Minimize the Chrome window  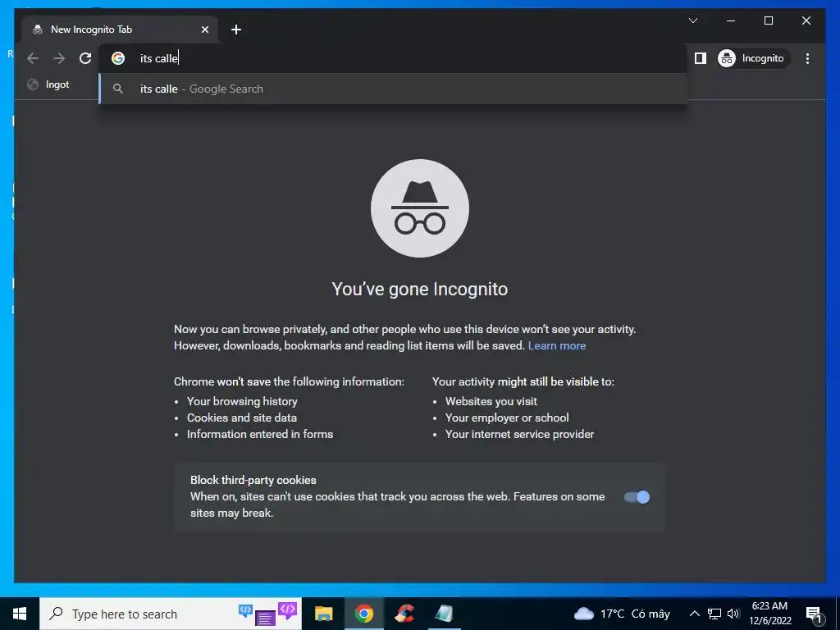click(x=730, y=21)
